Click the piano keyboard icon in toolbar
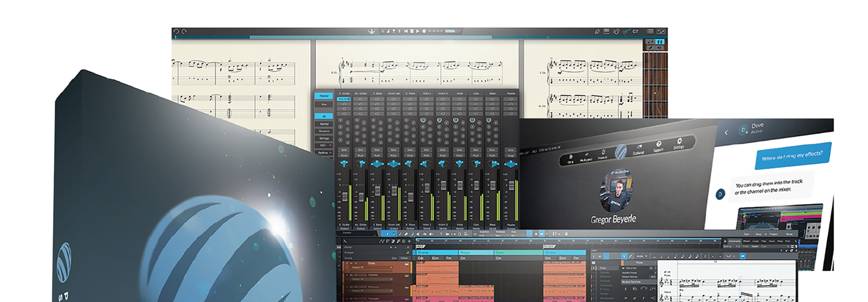 606,32
